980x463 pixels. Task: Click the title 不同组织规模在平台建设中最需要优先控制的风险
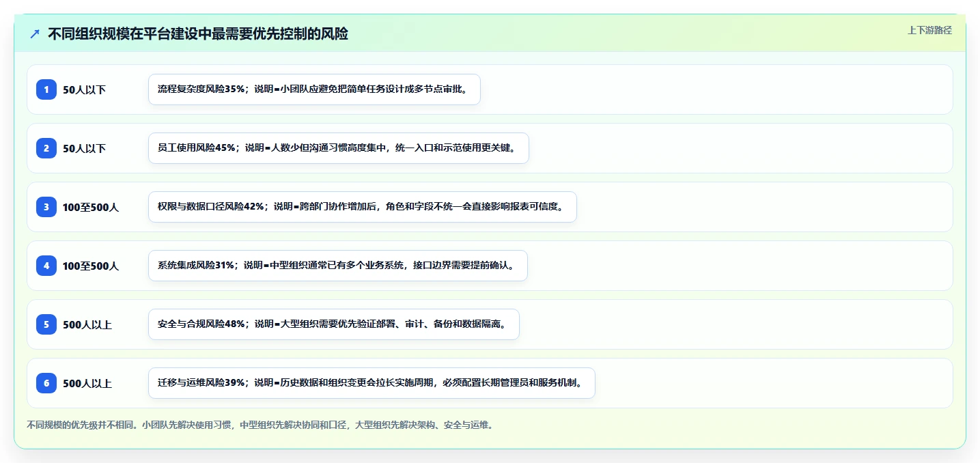(198, 34)
